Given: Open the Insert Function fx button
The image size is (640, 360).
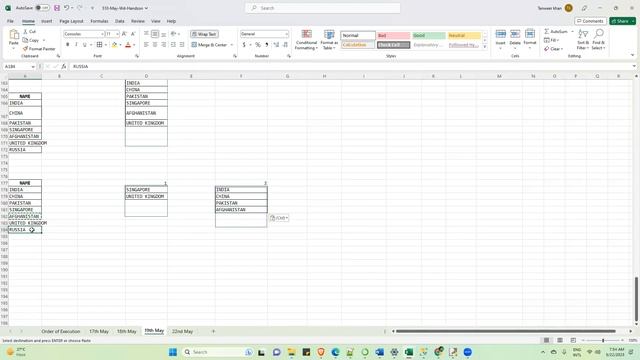Looking at the screenshot, I should point(64,66).
